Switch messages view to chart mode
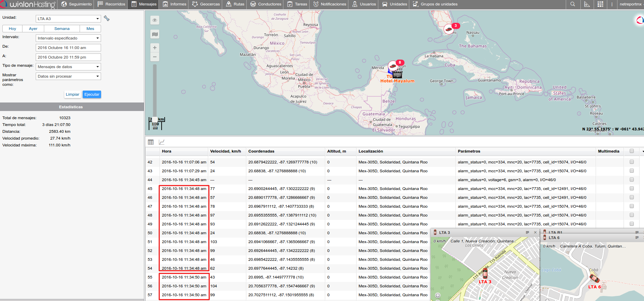Image resolution: width=644 pixels, height=301 pixels. [x=162, y=142]
